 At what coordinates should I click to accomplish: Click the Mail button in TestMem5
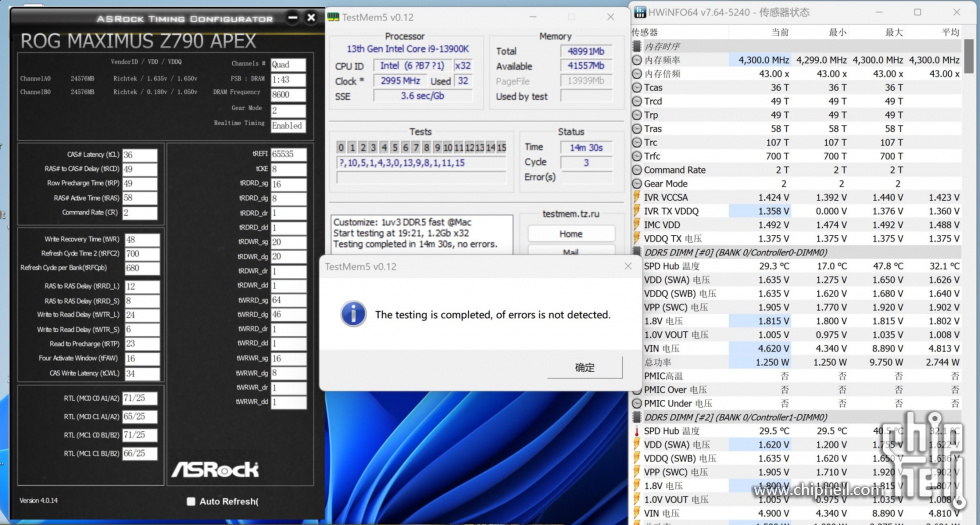pyautogui.click(x=571, y=251)
